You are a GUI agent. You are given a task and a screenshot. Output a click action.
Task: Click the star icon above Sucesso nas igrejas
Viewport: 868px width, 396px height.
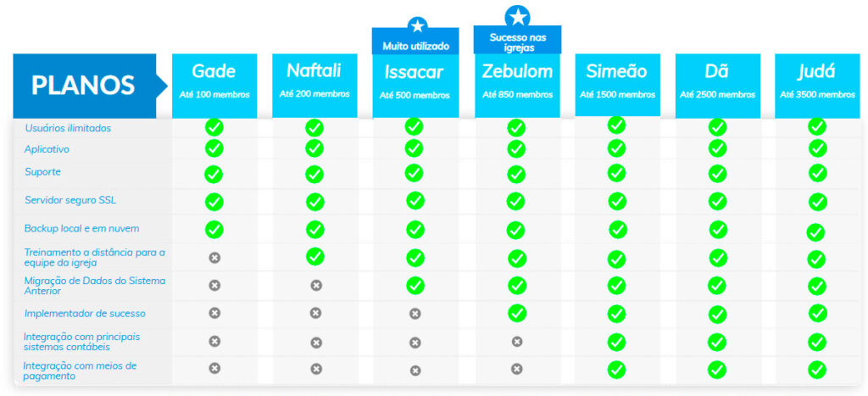[x=517, y=15]
